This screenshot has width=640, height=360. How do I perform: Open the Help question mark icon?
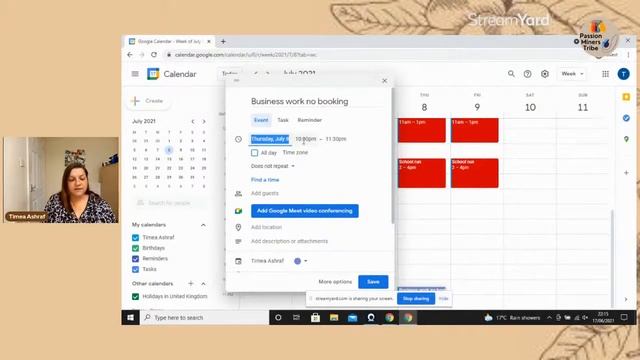(x=527, y=74)
